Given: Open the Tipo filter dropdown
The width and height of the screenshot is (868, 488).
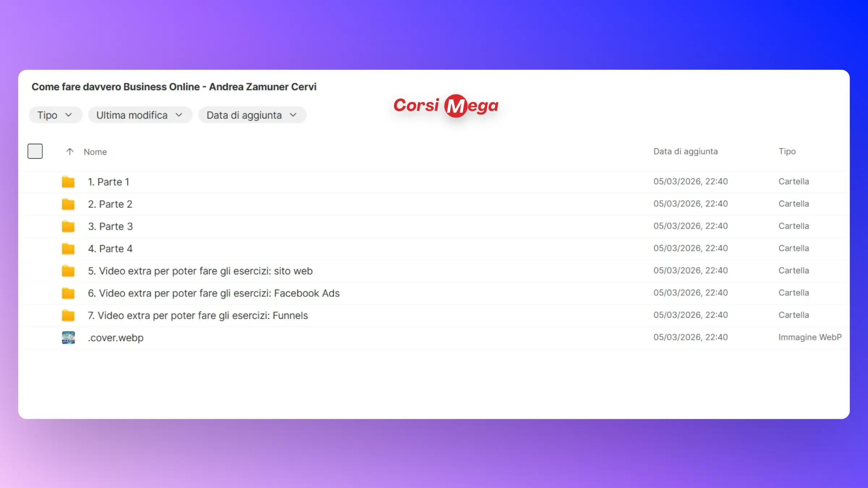Looking at the screenshot, I should pos(55,115).
